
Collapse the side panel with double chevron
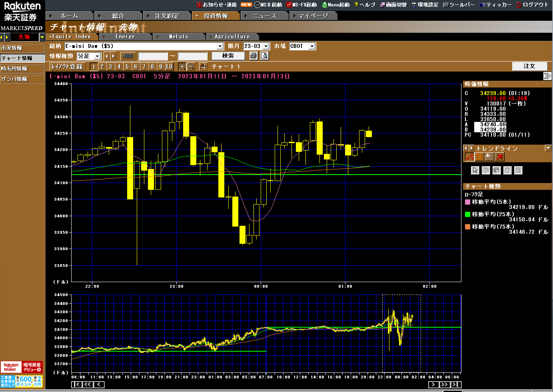pyautogui.click(x=547, y=76)
